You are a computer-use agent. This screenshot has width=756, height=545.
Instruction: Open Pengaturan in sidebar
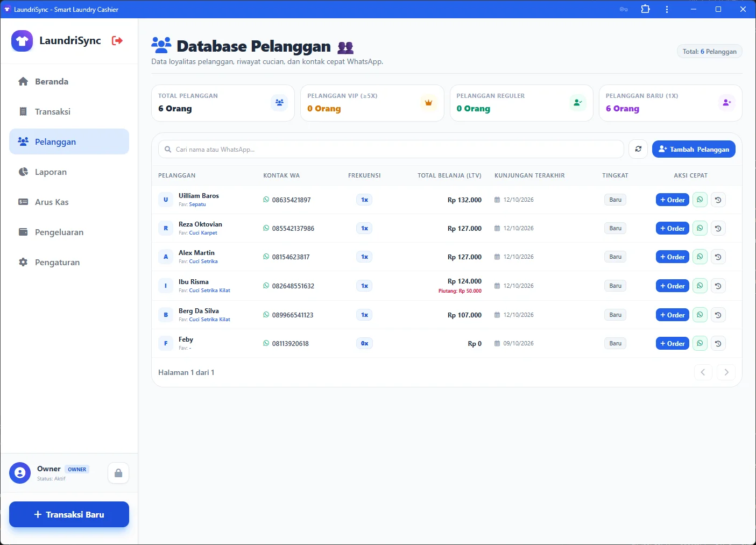coord(69,262)
